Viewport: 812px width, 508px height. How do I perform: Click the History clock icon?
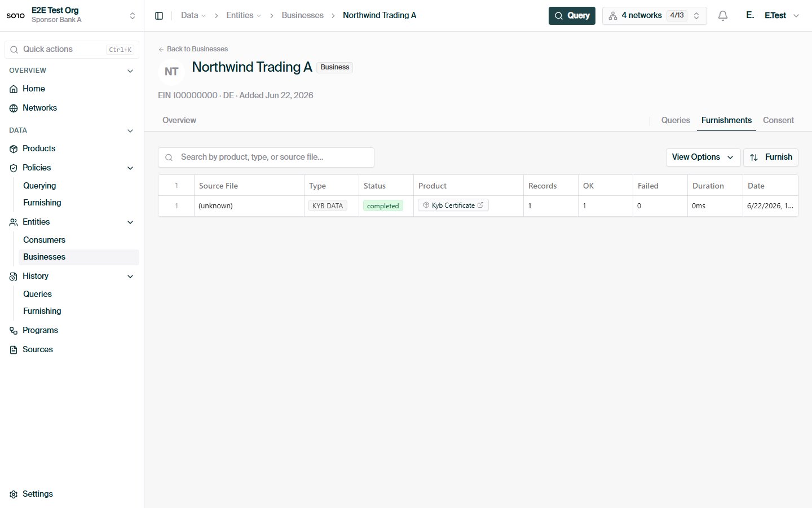click(14, 277)
